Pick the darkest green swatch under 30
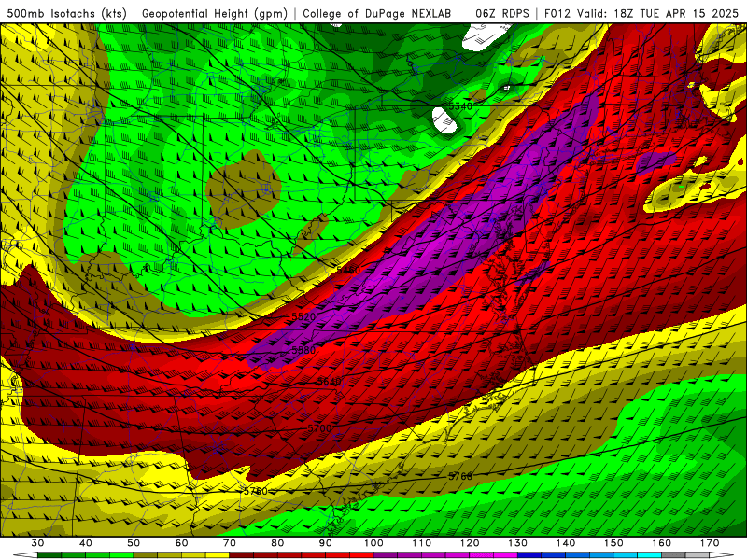This screenshot has height=560, width=747. (x=49, y=555)
